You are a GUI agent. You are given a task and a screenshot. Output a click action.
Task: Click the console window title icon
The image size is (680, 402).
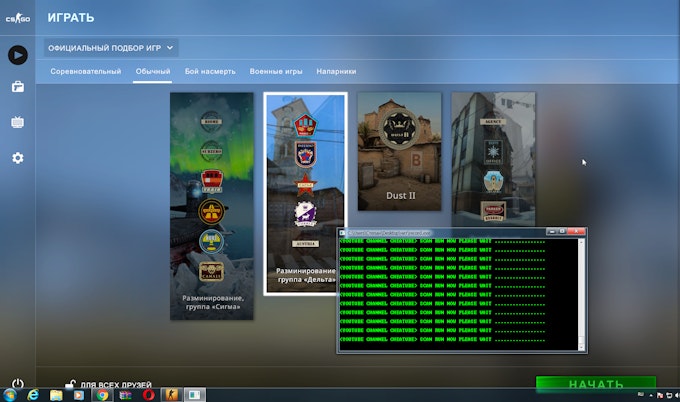coord(342,232)
